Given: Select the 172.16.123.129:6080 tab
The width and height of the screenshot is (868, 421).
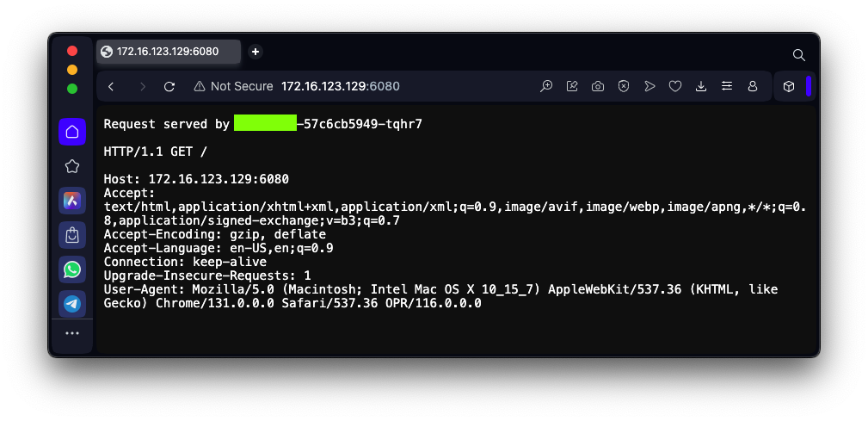Looking at the screenshot, I should click(x=169, y=52).
